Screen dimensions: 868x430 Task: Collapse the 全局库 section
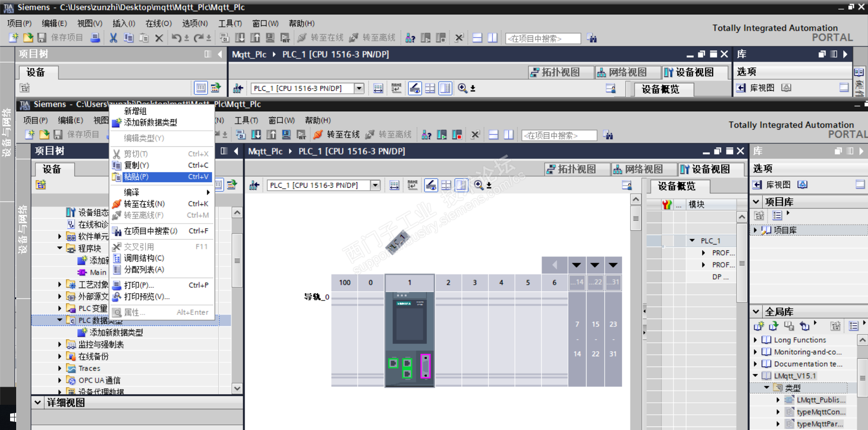[756, 311]
